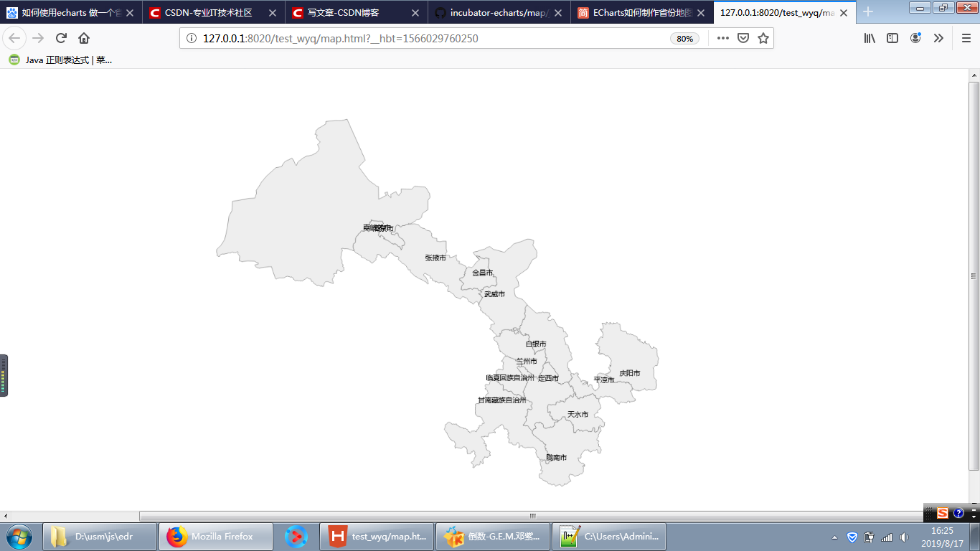Viewport: 980px width, 551px height.
Task: Open a new tab with the plus button
Action: pyautogui.click(x=869, y=11)
